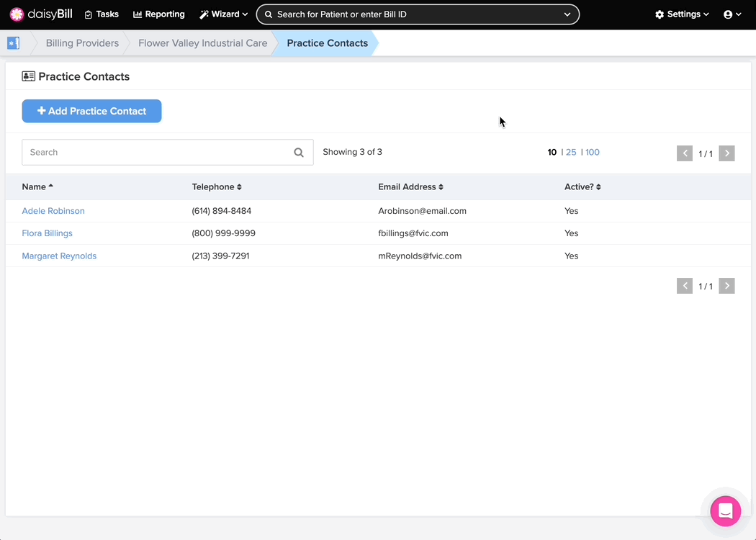Click the daisyBill logo

click(41, 14)
